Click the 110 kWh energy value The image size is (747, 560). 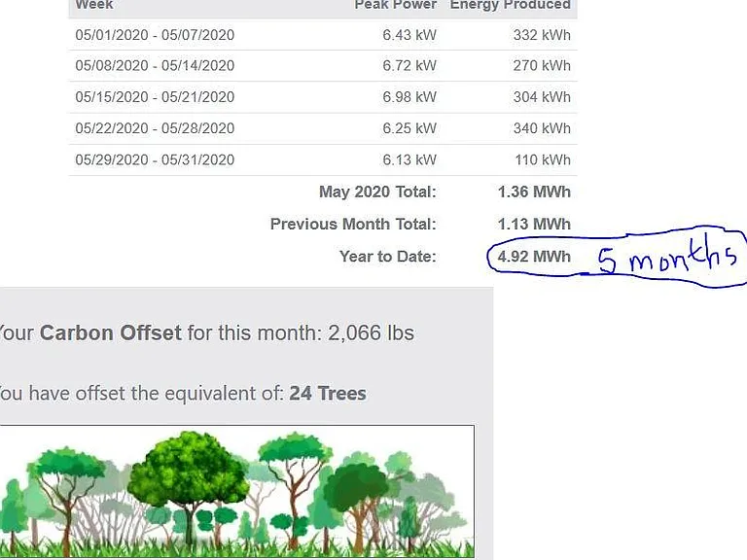tap(542, 160)
